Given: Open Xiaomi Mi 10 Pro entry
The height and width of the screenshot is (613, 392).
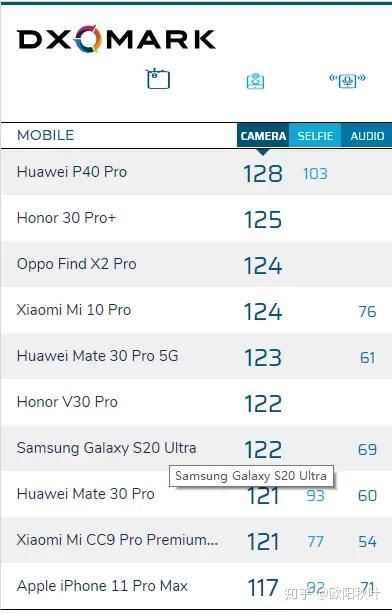Looking at the screenshot, I should pos(74,310).
